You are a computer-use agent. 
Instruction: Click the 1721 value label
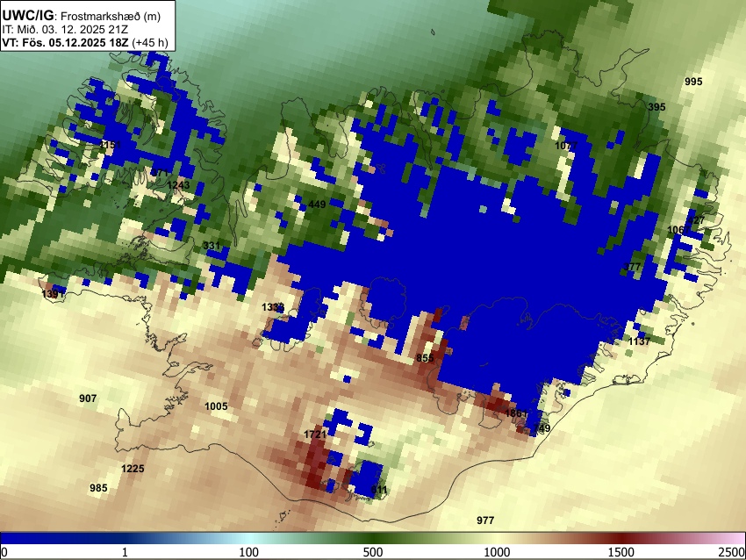pyautogui.click(x=315, y=434)
